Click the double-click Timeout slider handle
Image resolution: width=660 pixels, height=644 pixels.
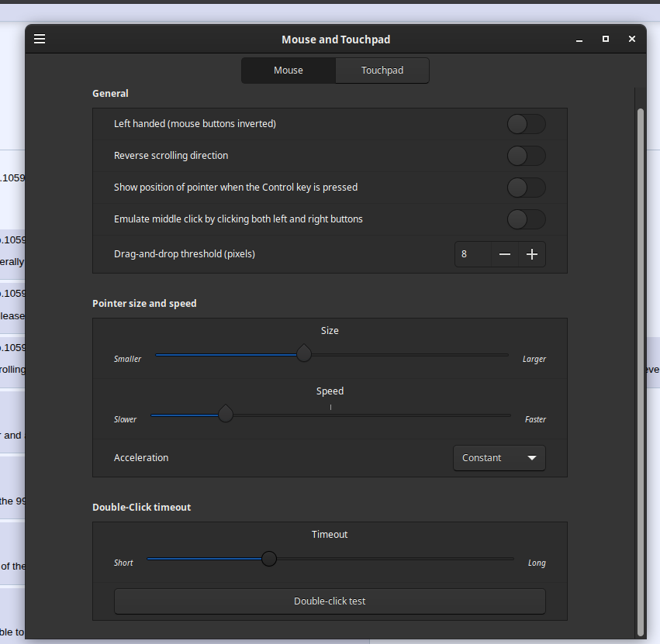[x=269, y=559]
